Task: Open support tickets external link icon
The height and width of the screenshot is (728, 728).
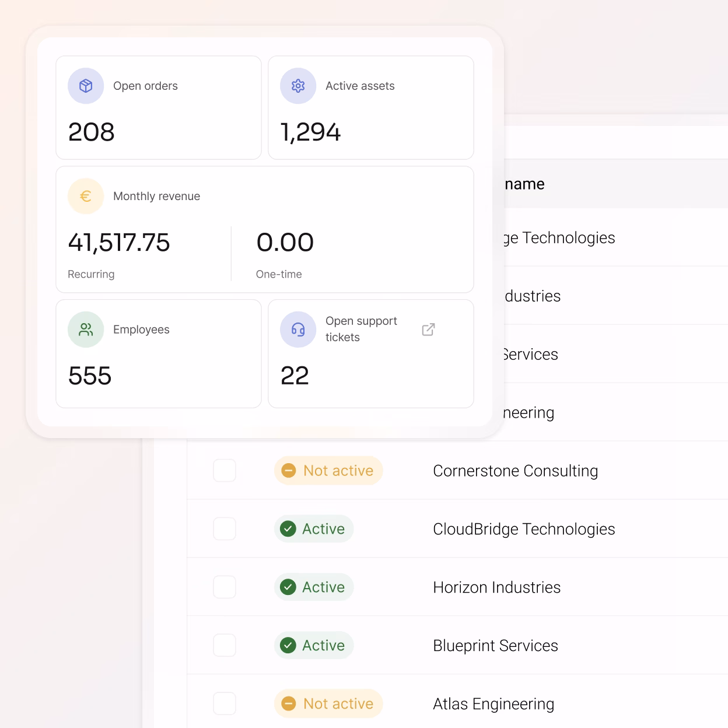Action: (428, 330)
